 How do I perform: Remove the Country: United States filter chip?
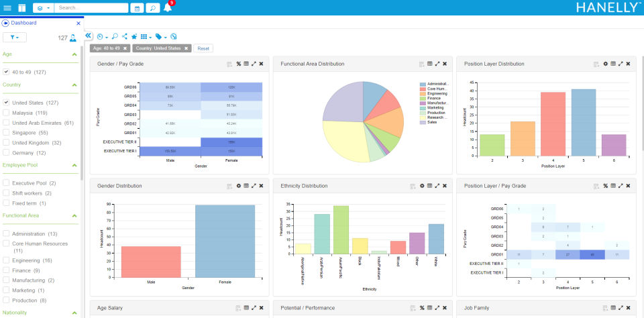pyautogui.click(x=186, y=48)
